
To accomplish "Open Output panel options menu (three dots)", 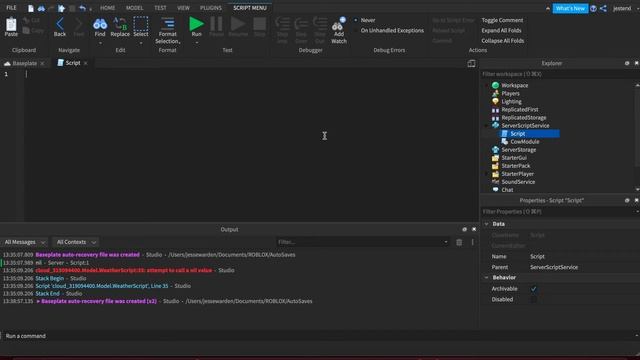I will 473,242.
